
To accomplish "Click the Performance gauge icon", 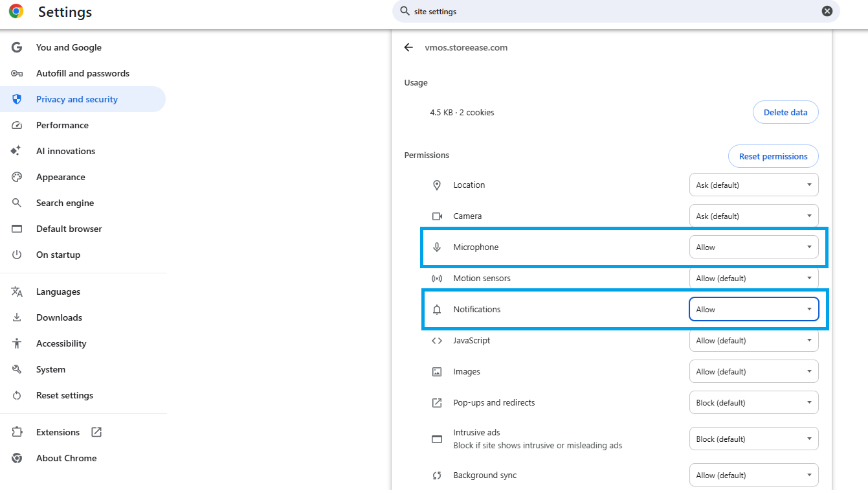I will 17,125.
